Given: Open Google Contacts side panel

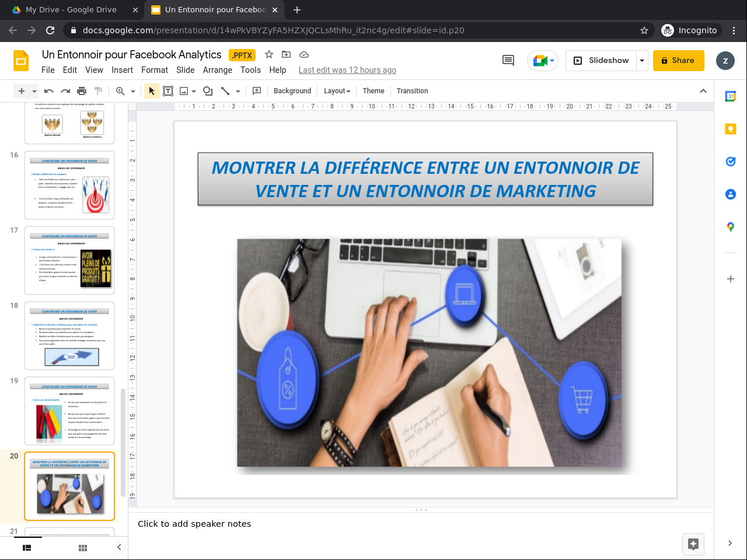Looking at the screenshot, I should pyautogui.click(x=731, y=194).
